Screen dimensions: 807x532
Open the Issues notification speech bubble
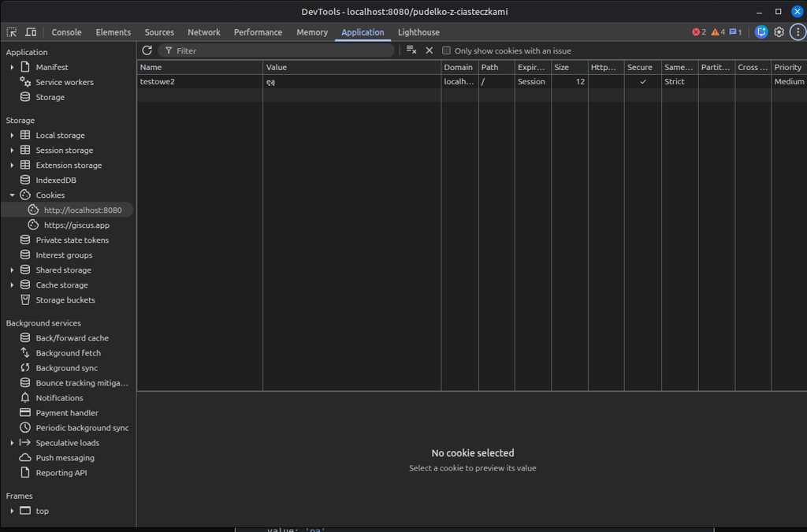[734, 32]
